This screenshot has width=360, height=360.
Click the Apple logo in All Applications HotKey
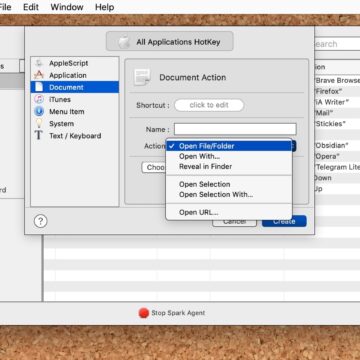(124, 42)
